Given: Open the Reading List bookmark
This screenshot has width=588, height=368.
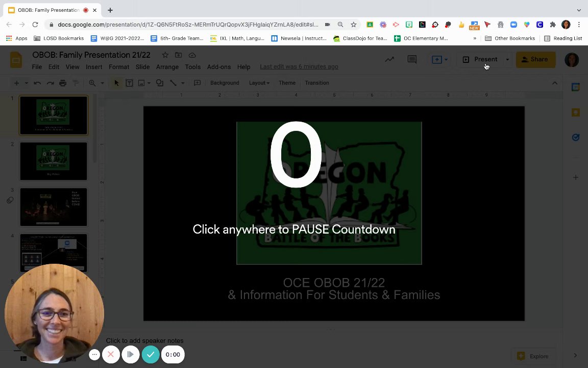Looking at the screenshot, I should tap(563, 38).
